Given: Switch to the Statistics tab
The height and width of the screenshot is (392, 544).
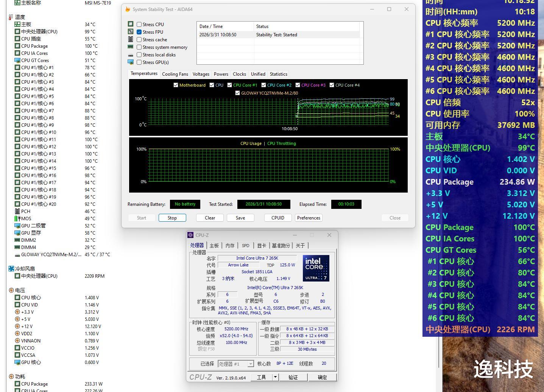Looking at the screenshot, I should 278,74.
